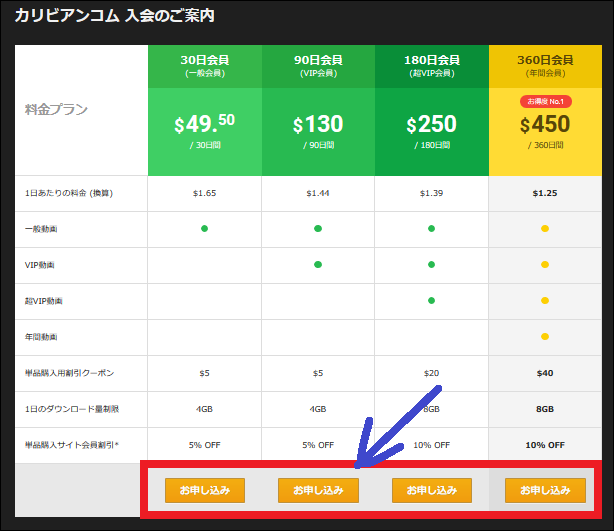The image size is (614, 531).
Task: Click the 料金プラン label
Action: 56,109
